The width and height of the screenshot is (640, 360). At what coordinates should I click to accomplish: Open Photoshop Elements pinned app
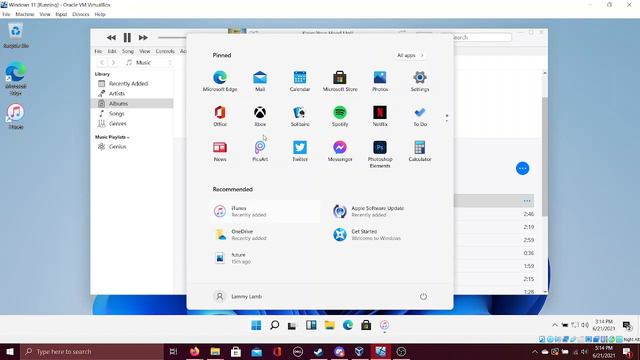(x=380, y=154)
